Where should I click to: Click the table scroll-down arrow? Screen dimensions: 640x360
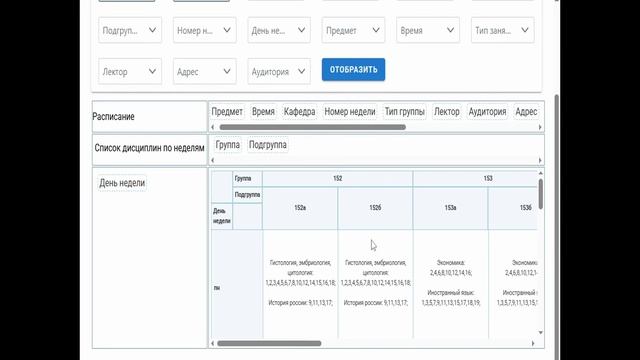tap(540, 333)
